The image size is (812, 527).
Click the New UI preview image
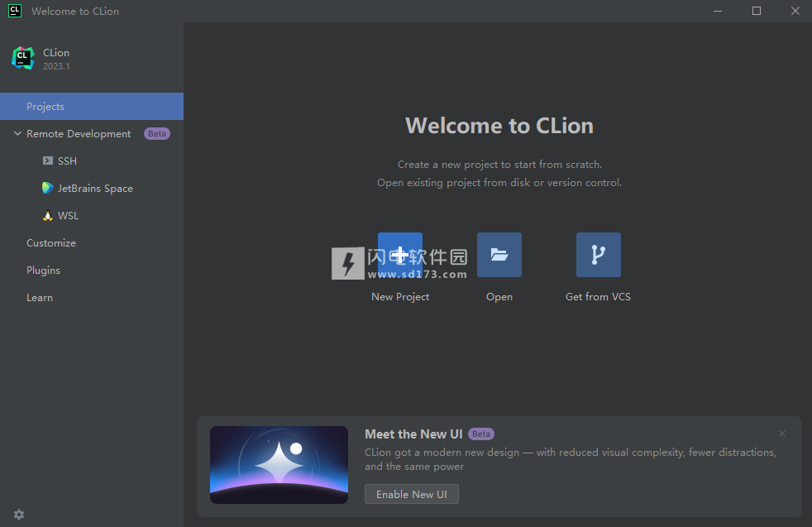(279, 465)
